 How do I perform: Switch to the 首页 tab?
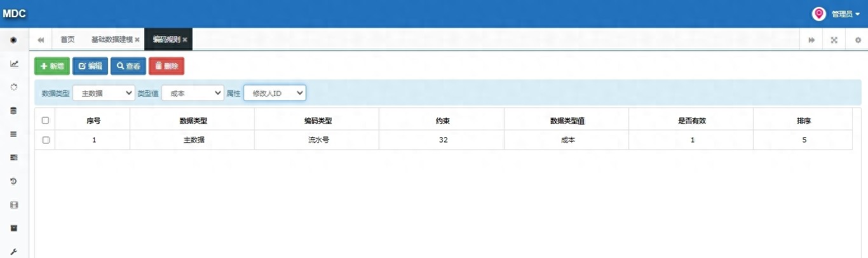coord(67,39)
